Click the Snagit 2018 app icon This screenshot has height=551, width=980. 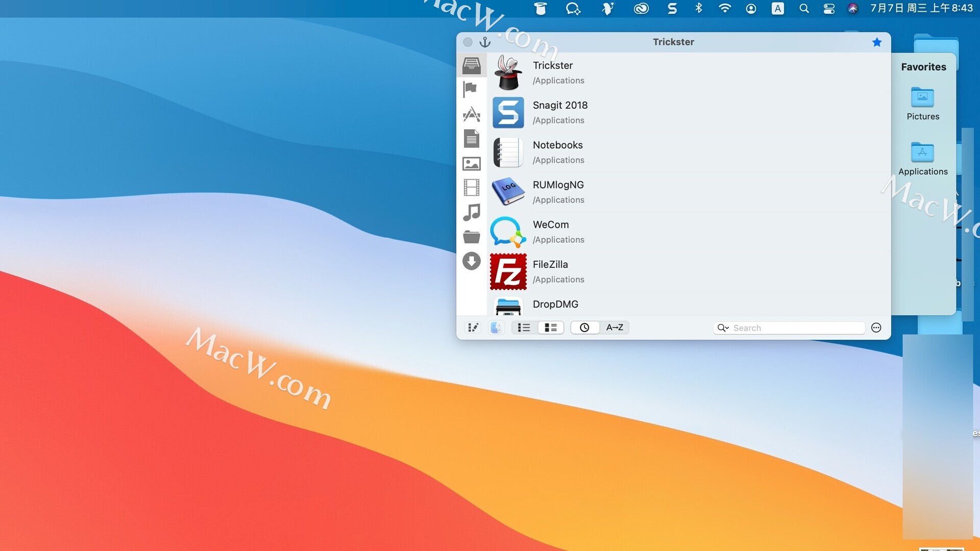click(x=508, y=112)
